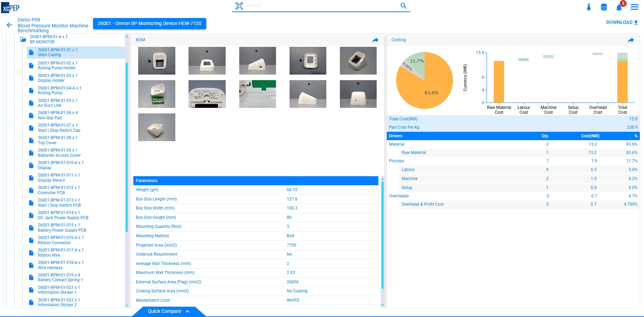Open the notifications bell
The height and width of the screenshot is (317, 644).
pos(619,7)
